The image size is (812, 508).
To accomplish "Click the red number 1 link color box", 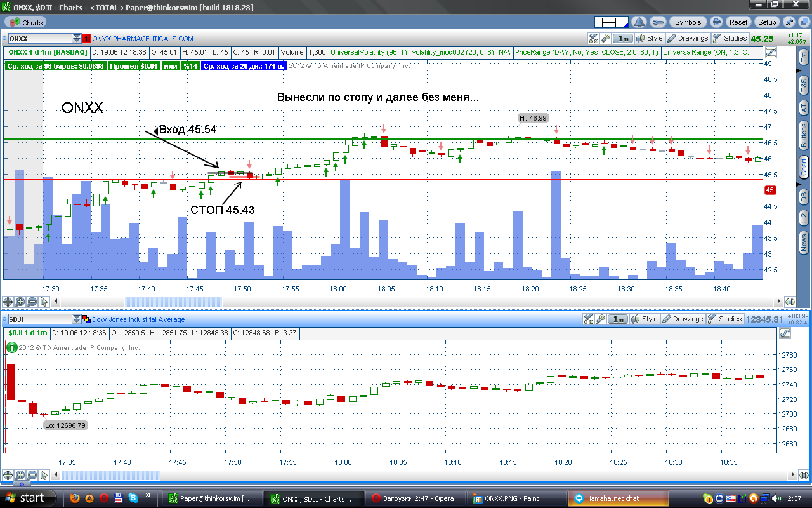I will [87, 39].
